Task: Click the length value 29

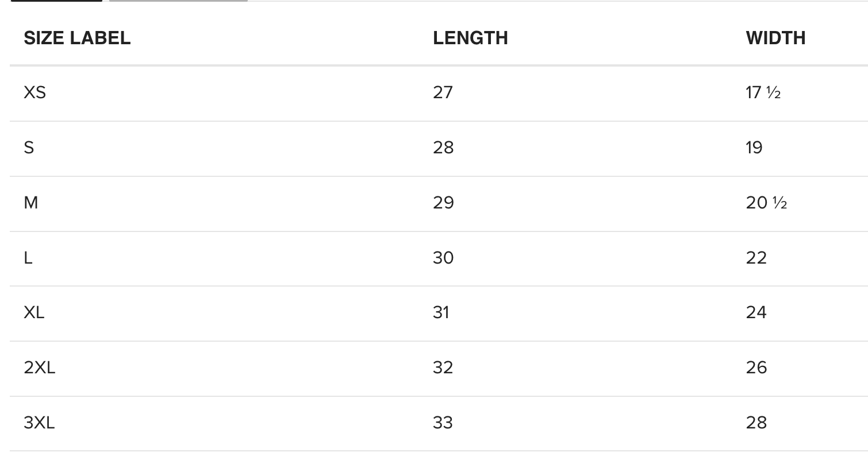Action: [443, 203]
